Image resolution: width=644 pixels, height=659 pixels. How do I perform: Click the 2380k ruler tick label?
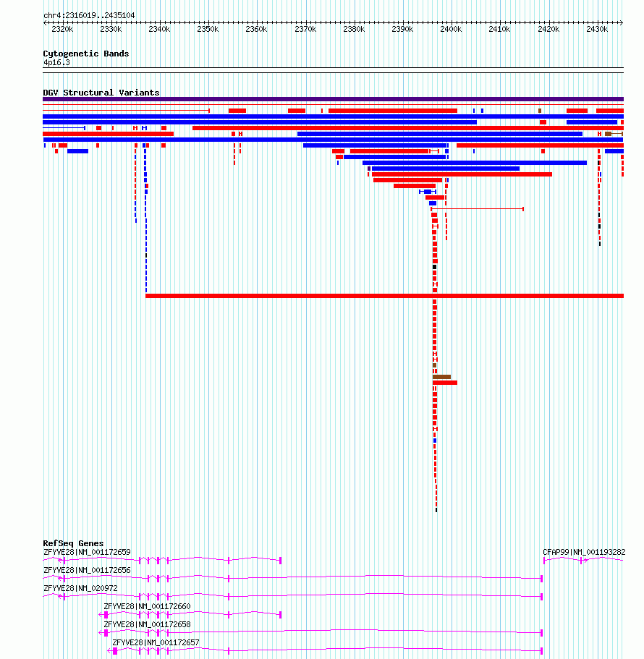[x=354, y=30]
